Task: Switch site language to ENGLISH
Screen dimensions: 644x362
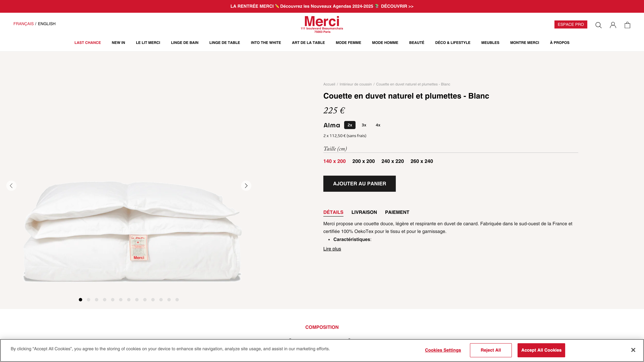Action: (47, 24)
